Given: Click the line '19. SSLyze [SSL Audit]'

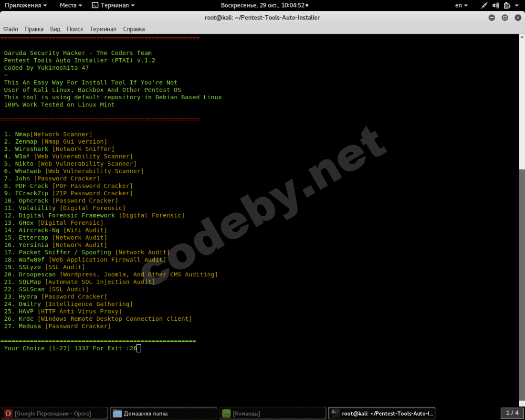Looking at the screenshot, I should pos(44,267).
